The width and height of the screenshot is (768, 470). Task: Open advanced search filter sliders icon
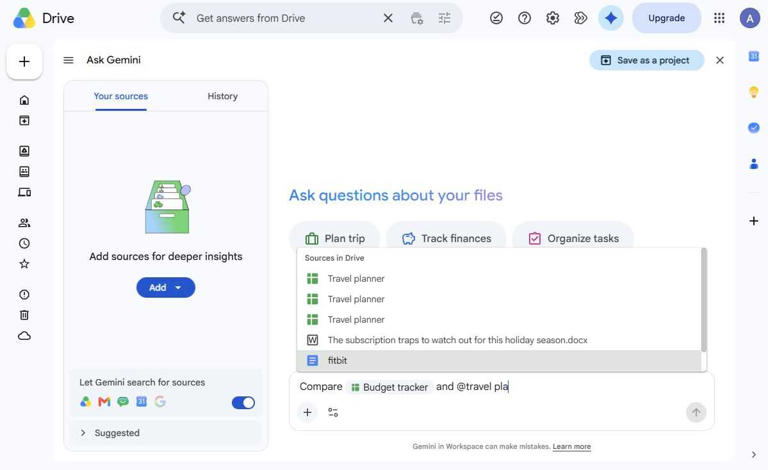pos(444,18)
